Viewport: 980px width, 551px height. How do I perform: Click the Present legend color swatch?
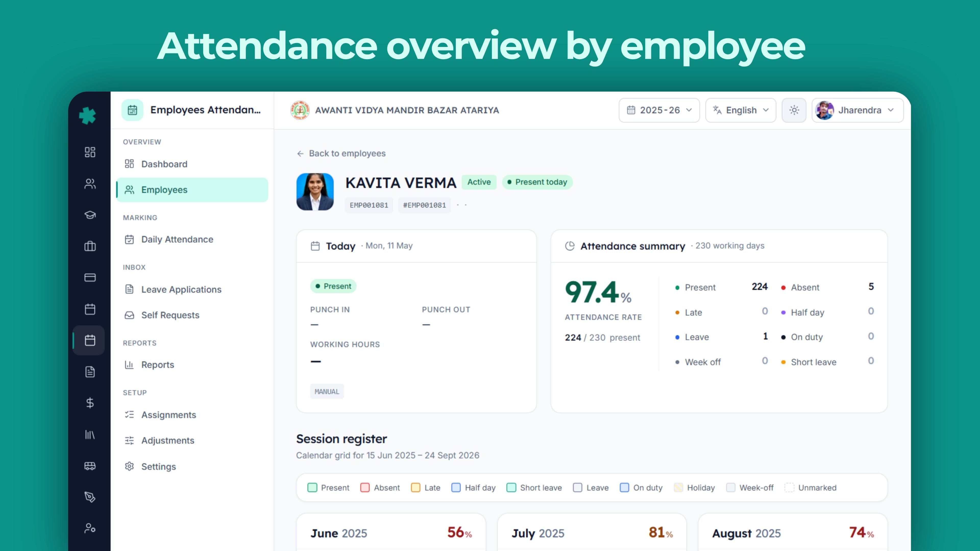click(x=312, y=487)
